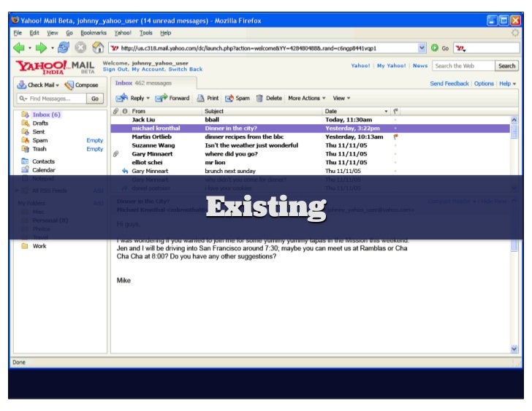This screenshot has height=411, width=532.
Task: Toggle flag on Suzanne Wang message
Action: point(395,145)
